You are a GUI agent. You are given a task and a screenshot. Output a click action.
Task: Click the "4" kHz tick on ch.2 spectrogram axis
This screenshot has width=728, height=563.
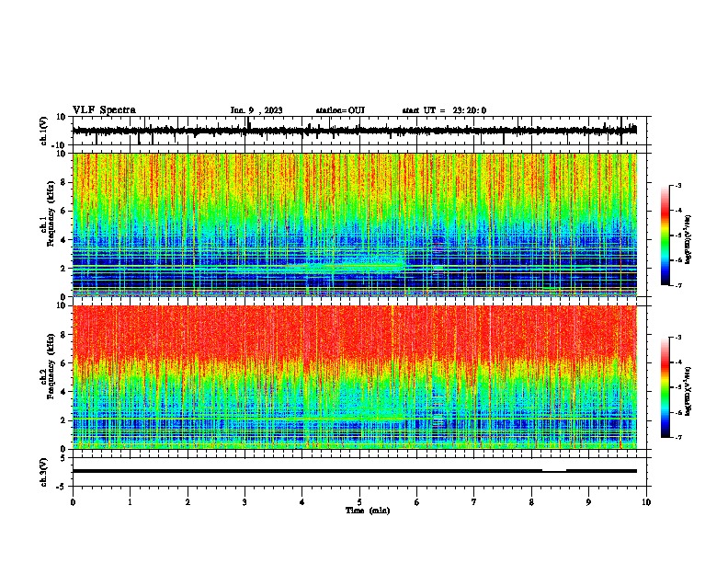[x=64, y=392]
